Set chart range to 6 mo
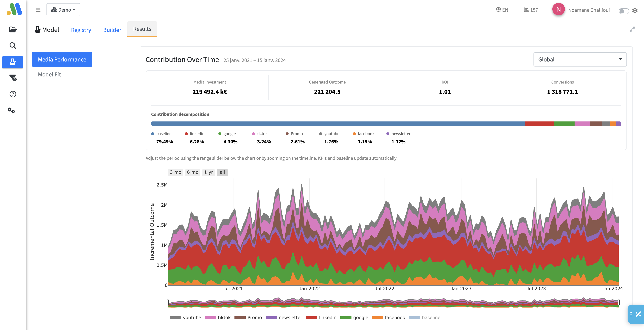Image resolution: width=644 pixels, height=330 pixels. [x=192, y=172]
